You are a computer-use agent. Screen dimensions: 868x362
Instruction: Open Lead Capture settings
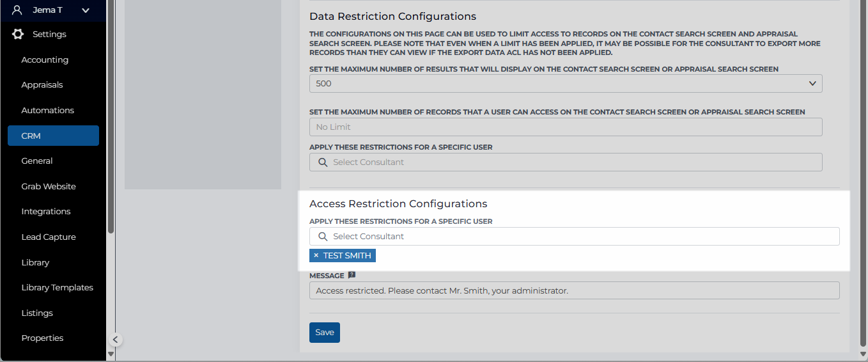pyautogui.click(x=49, y=237)
